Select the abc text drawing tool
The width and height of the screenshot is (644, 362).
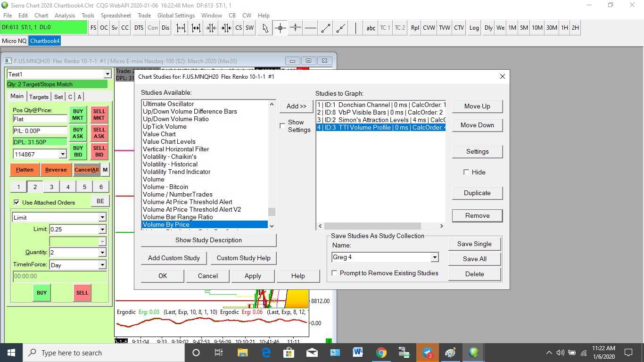[371, 28]
